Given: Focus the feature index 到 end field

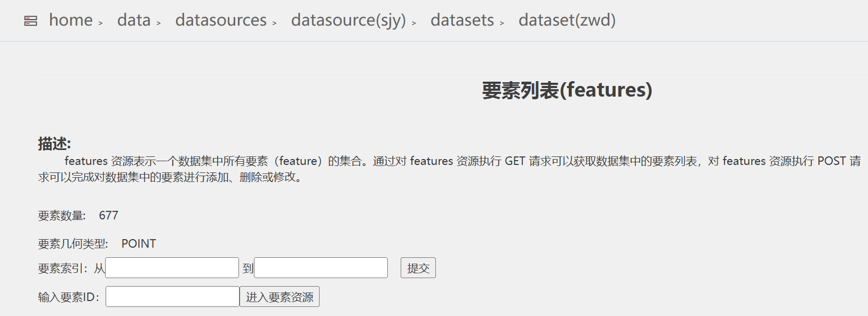Looking at the screenshot, I should point(321,268).
